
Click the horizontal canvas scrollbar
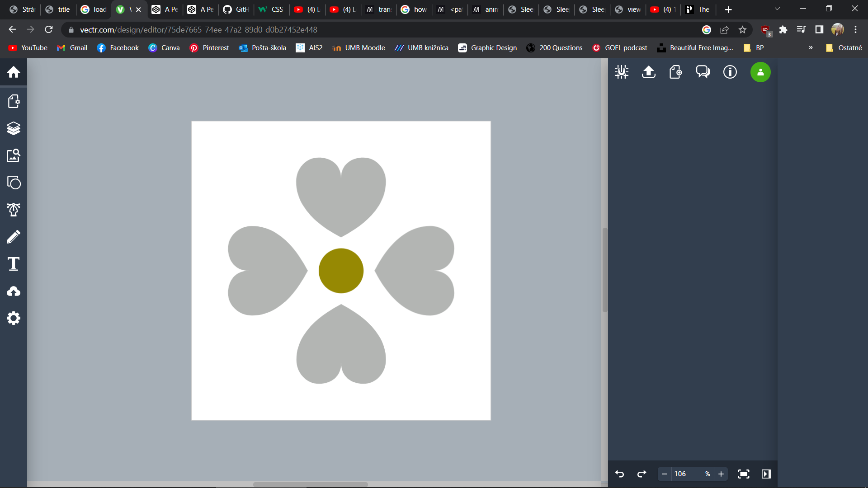point(310,484)
